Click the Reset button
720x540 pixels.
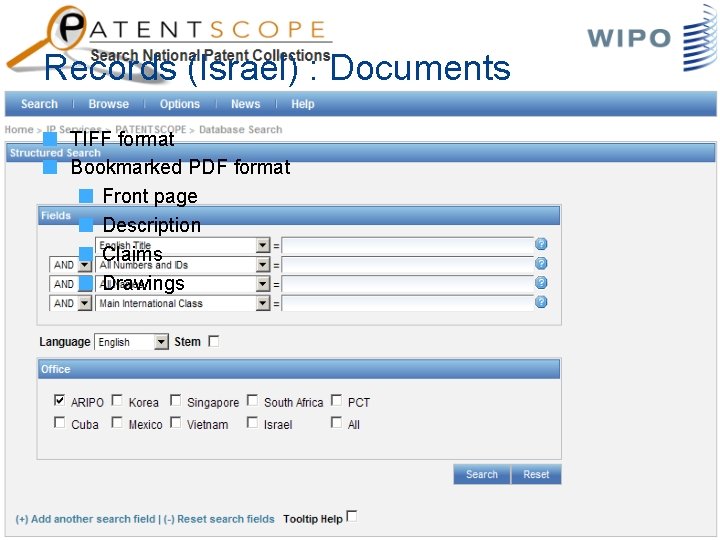tap(536, 474)
